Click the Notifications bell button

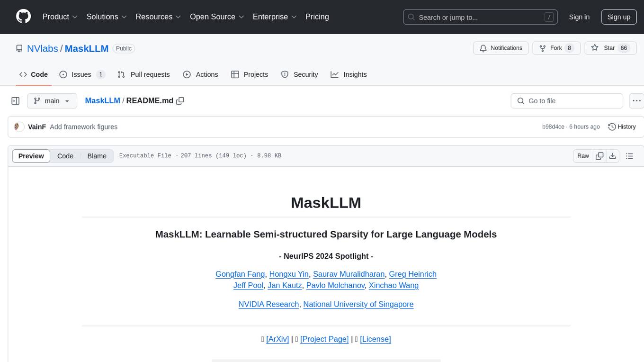tap(501, 48)
